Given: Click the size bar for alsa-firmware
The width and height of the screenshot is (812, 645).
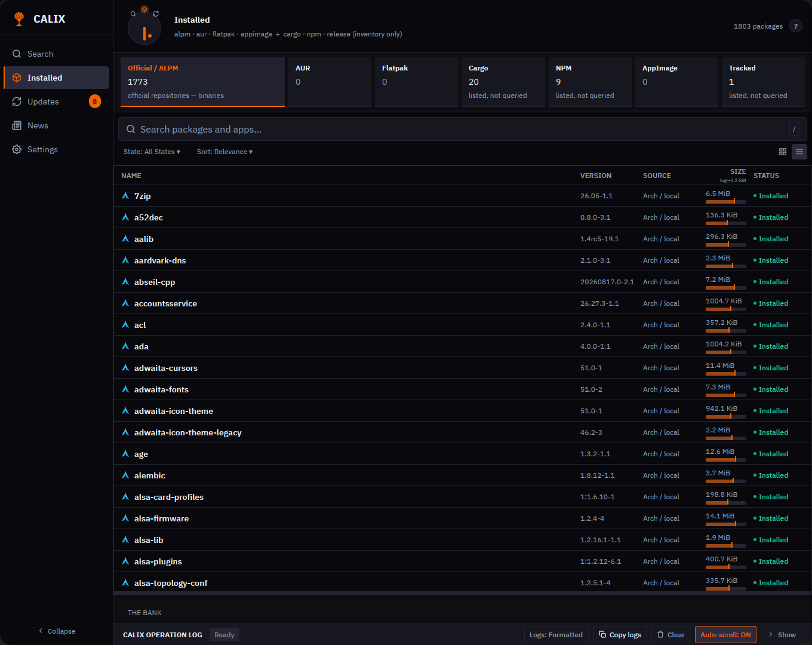Looking at the screenshot, I should pyautogui.click(x=726, y=524).
